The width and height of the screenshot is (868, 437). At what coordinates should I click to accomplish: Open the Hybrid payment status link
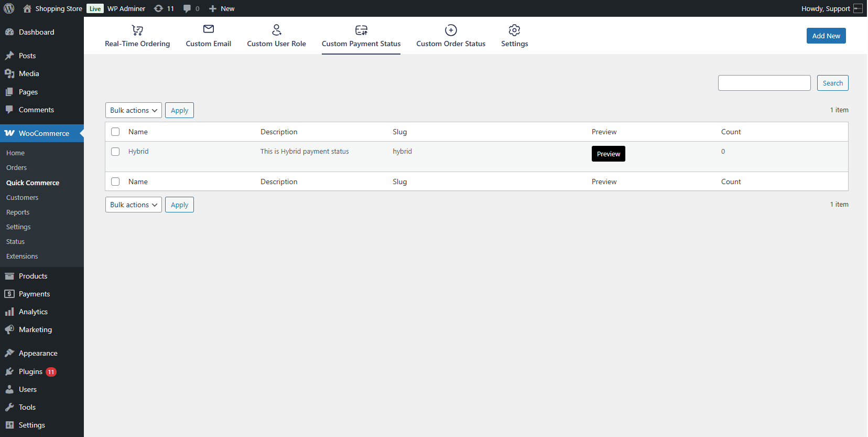click(x=138, y=152)
